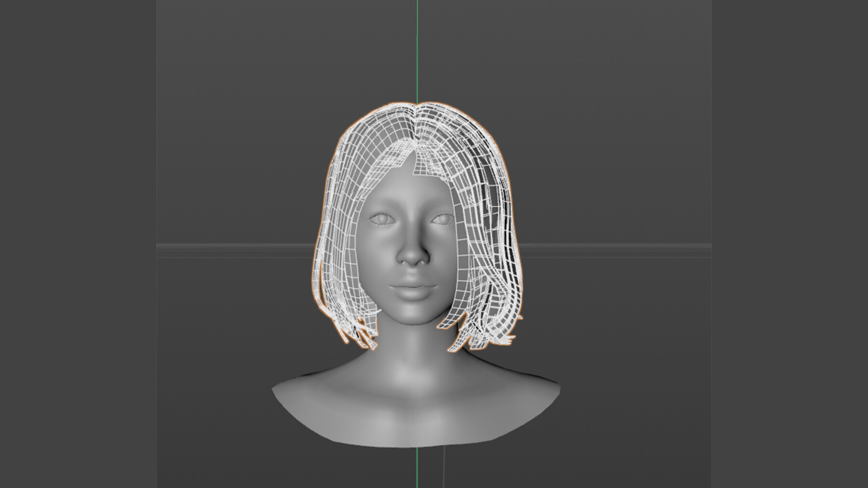This screenshot has height=488, width=868.
Task: Click the green vertical world axis
Action: click(x=417, y=48)
